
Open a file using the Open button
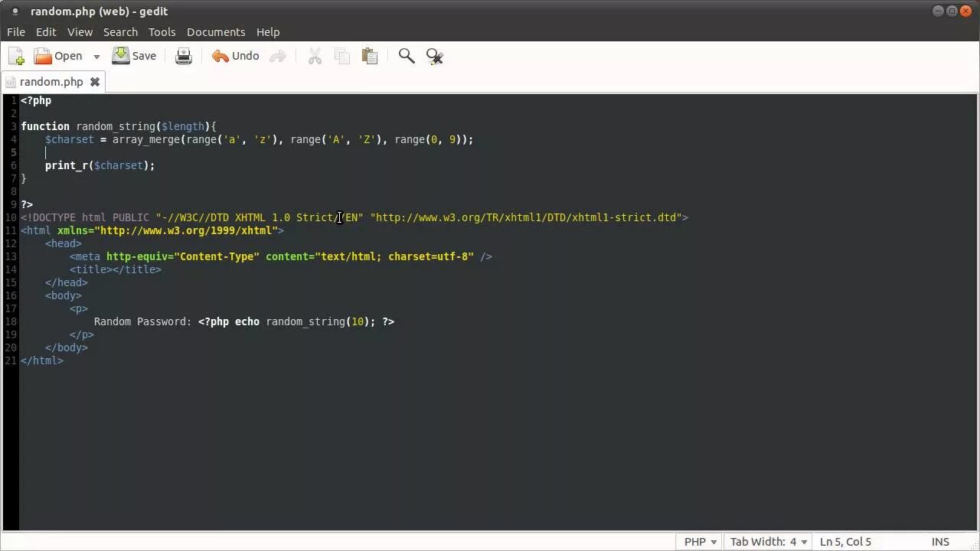pyautogui.click(x=58, y=56)
